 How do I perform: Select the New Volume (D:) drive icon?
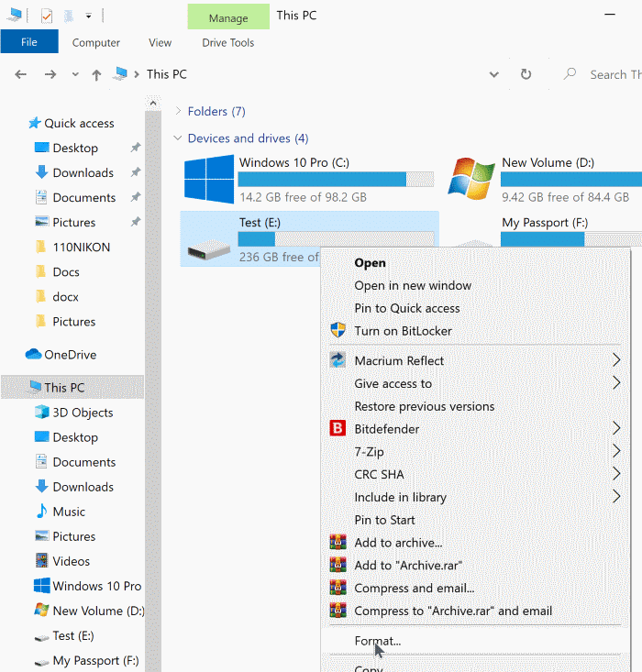[x=471, y=179]
